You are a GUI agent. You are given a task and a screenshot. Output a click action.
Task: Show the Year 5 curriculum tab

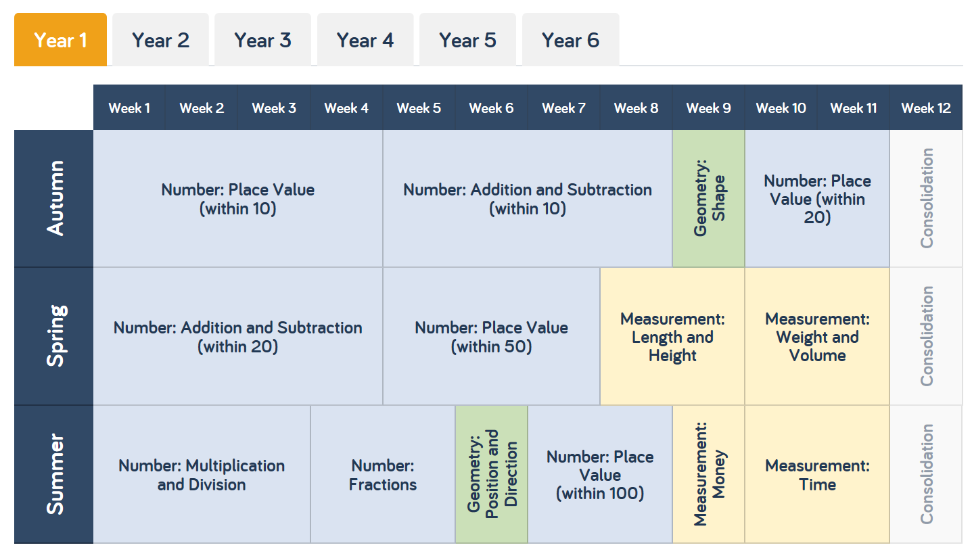tap(467, 41)
